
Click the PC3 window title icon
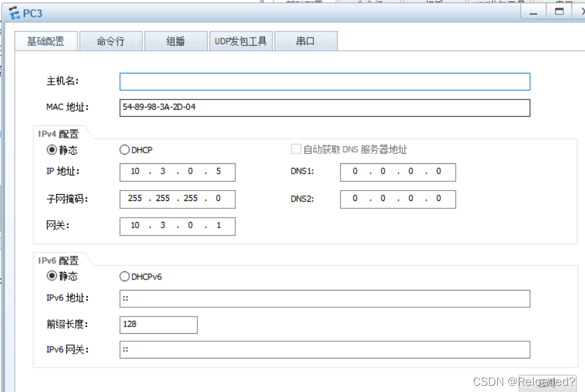point(15,14)
